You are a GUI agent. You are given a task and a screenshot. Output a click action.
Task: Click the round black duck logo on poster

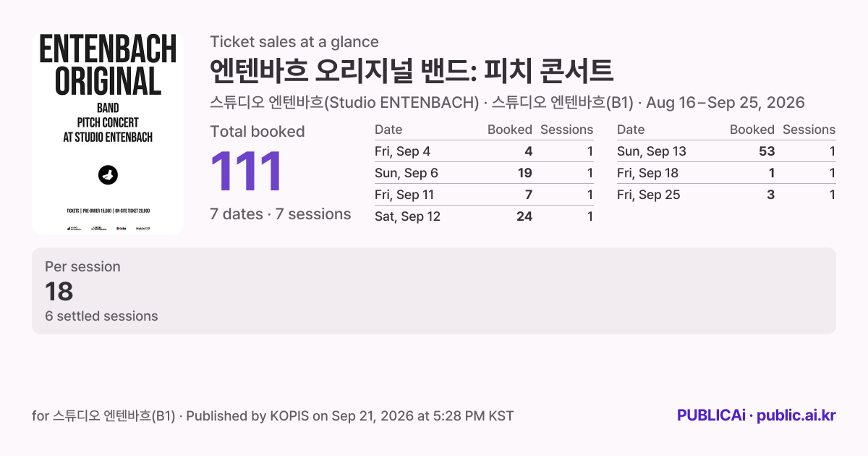pyautogui.click(x=108, y=174)
